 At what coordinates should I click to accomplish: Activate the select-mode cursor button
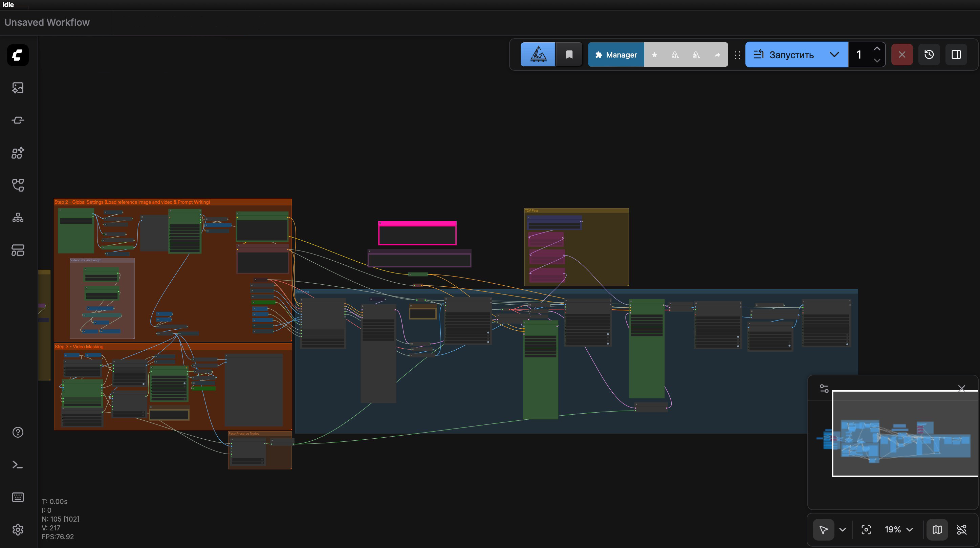point(824,530)
